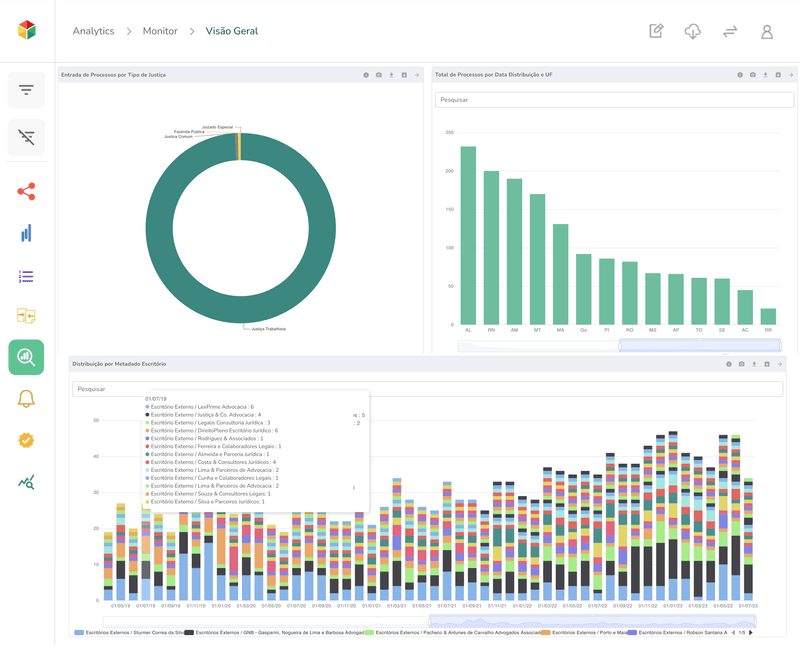Viewport: 800px width, 647px height.
Task: Open the orange verified badge icon
Action: pos(26,440)
